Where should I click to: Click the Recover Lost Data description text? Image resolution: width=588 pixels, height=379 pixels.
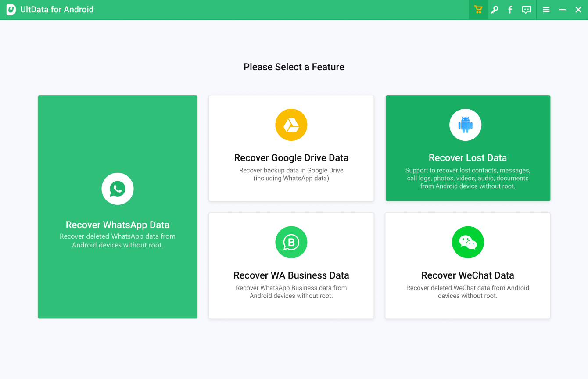click(x=468, y=178)
